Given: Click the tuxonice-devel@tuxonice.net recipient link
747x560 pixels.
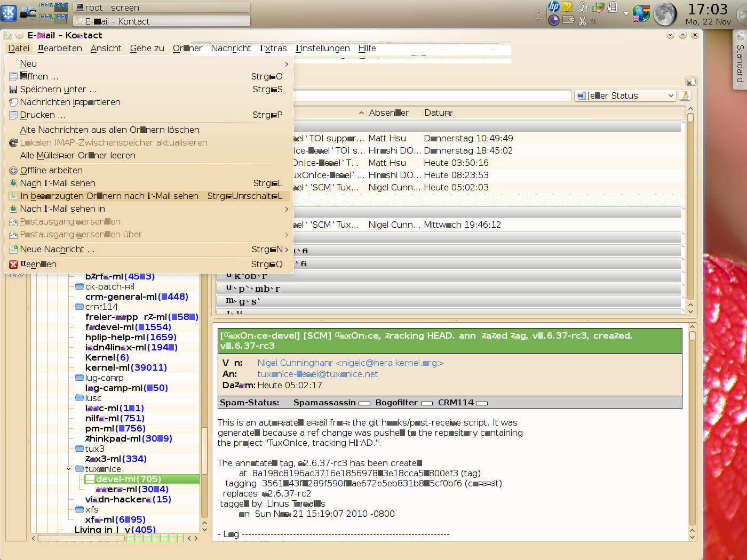Looking at the screenshot, I should click(317, 374).
